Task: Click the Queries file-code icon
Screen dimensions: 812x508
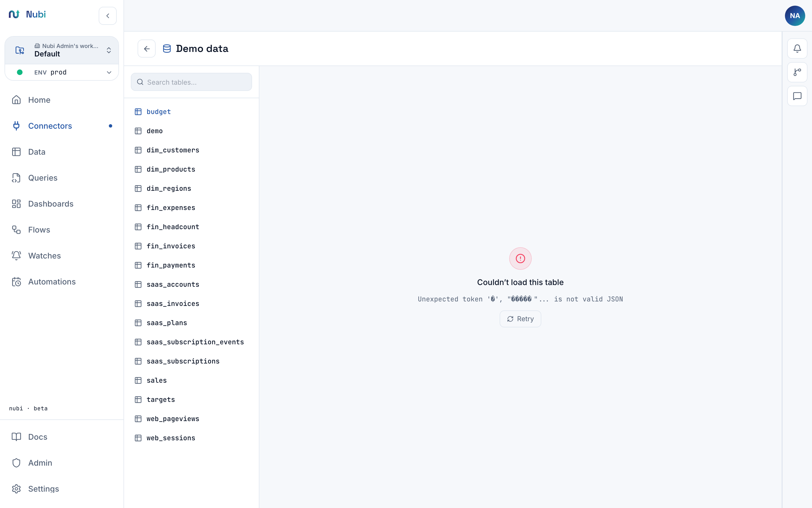Action: point(16,178)
